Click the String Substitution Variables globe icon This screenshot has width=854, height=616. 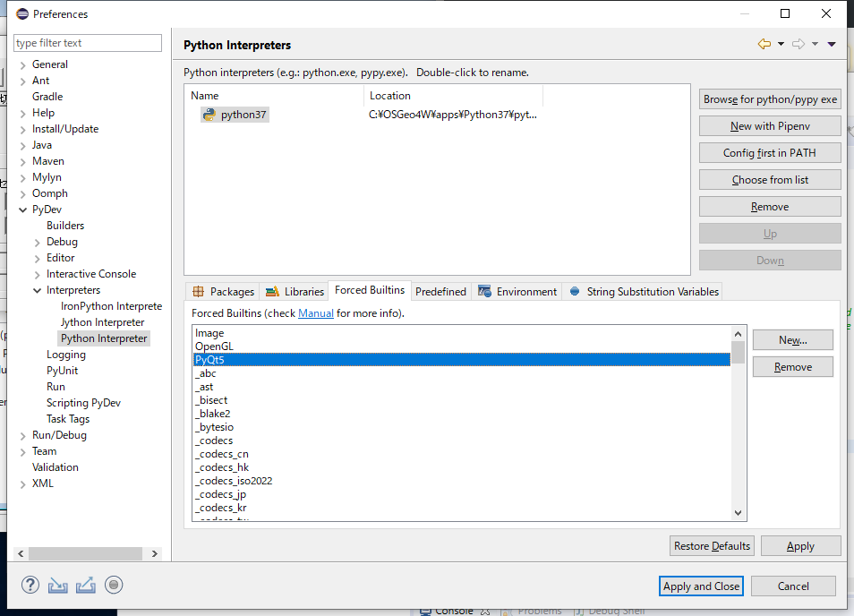pos(575,291)
